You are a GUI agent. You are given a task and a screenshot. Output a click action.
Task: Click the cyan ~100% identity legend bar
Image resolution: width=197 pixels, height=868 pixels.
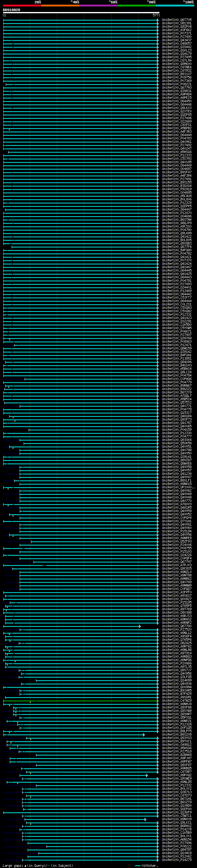(x=175, y=6)
